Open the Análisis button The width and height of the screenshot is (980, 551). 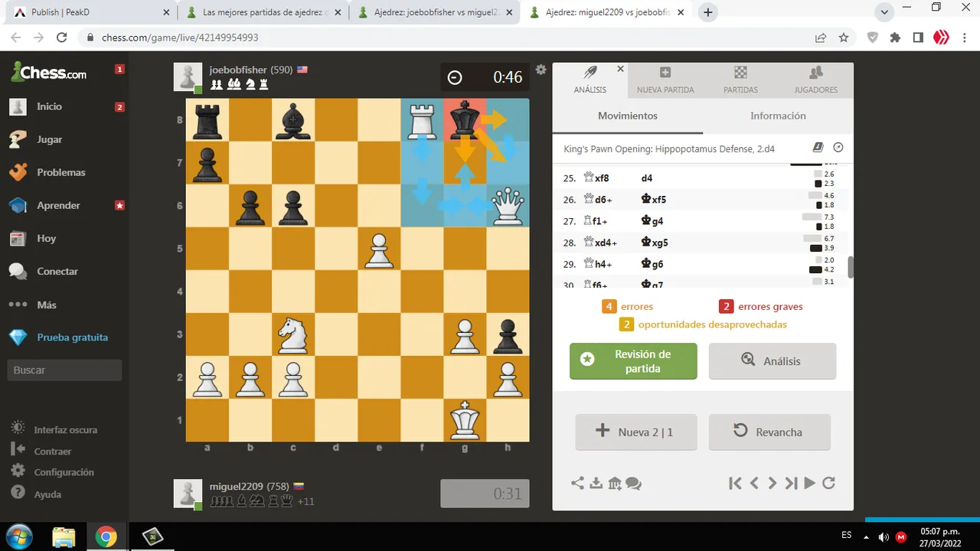click(x=773, y=361)
